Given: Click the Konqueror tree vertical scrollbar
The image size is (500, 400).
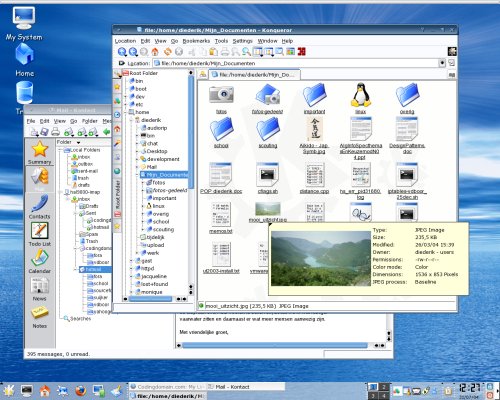Looking at the screenshot, I should click(x=191, y=132).
